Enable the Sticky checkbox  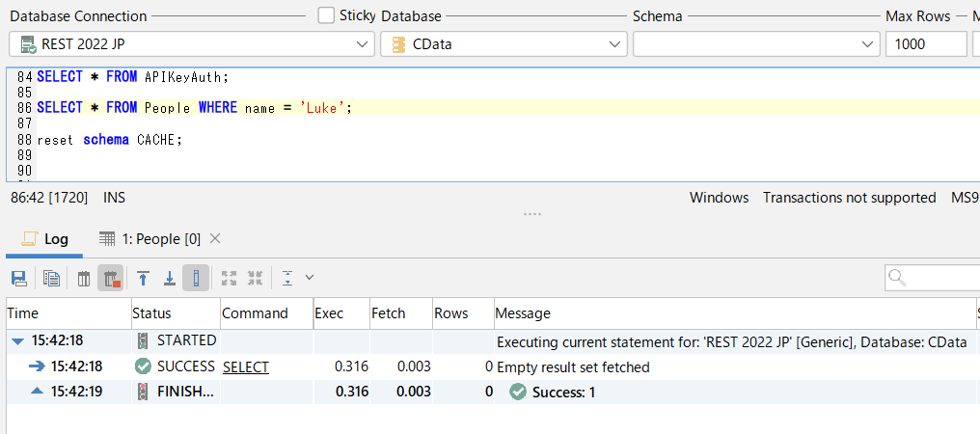[326, 15]
